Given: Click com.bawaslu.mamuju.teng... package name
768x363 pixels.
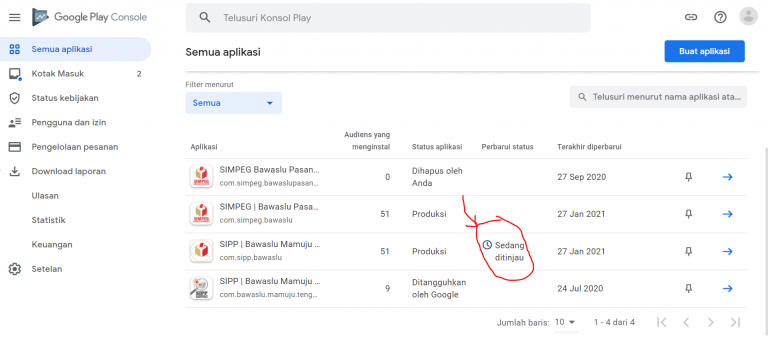Looking at the screenshot, I should point(269,295).
